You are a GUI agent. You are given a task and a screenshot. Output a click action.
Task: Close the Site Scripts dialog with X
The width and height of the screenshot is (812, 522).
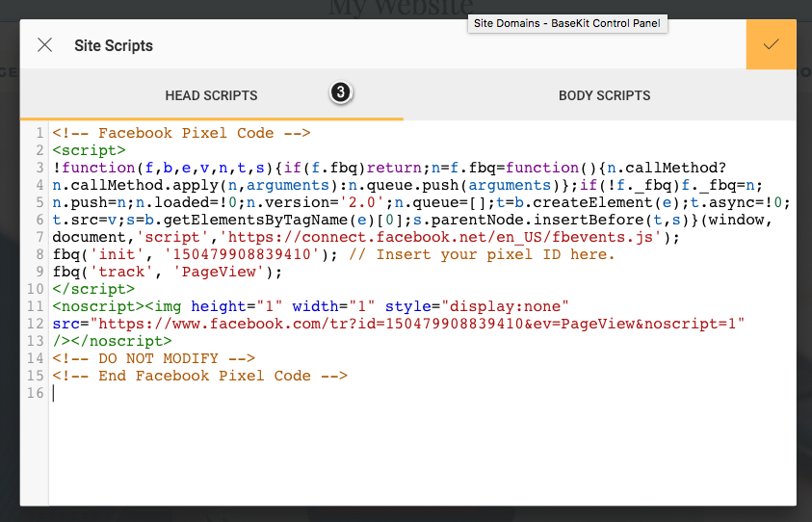click(x=45, y=45)
